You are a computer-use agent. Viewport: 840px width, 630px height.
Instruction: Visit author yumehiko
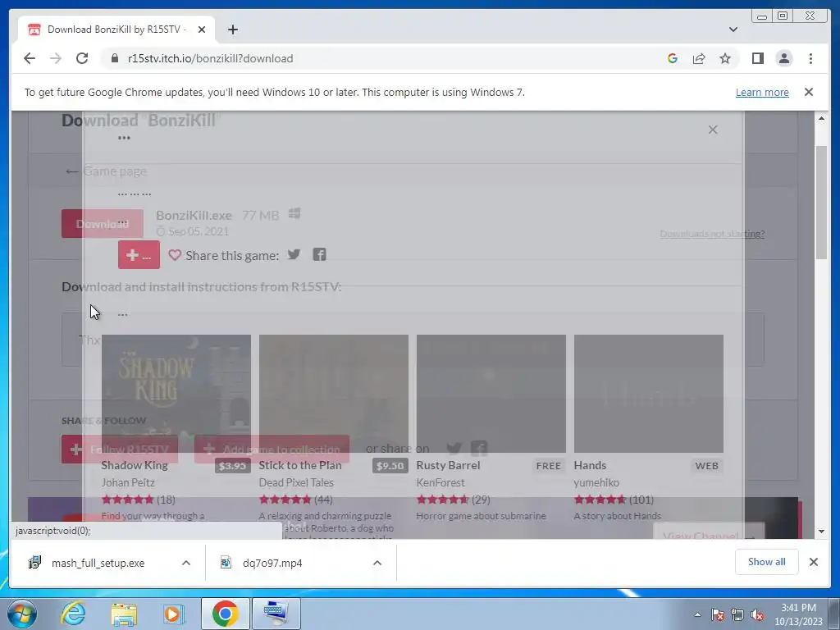click(x=596, y=482)
